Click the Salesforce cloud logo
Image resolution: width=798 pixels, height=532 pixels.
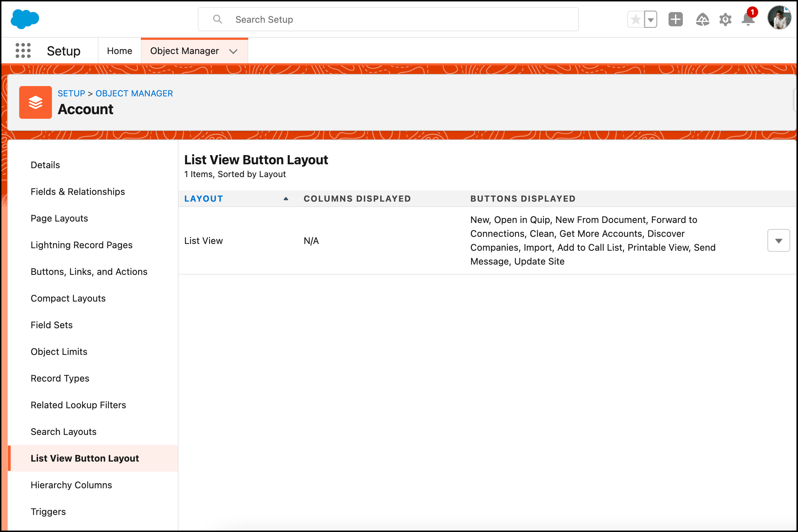point(25,19)
